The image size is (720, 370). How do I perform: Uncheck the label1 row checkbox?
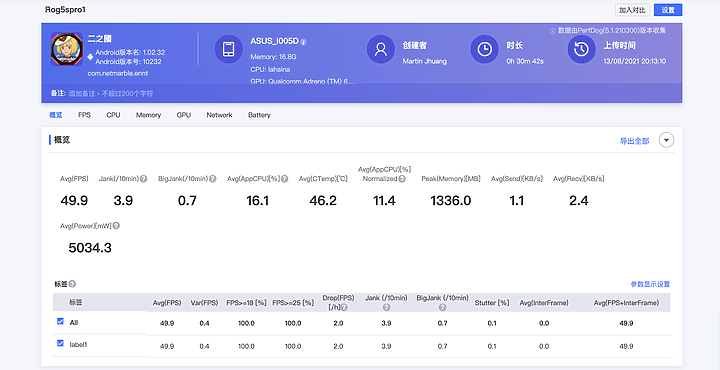pos(60,342)
